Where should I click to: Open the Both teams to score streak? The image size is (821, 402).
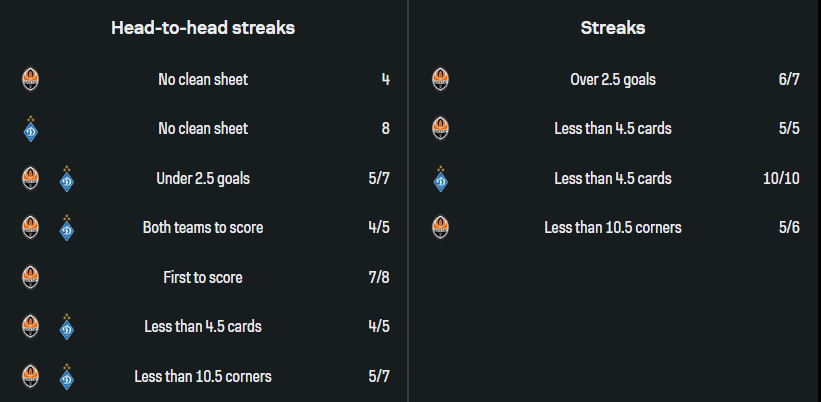pos(203,228)
